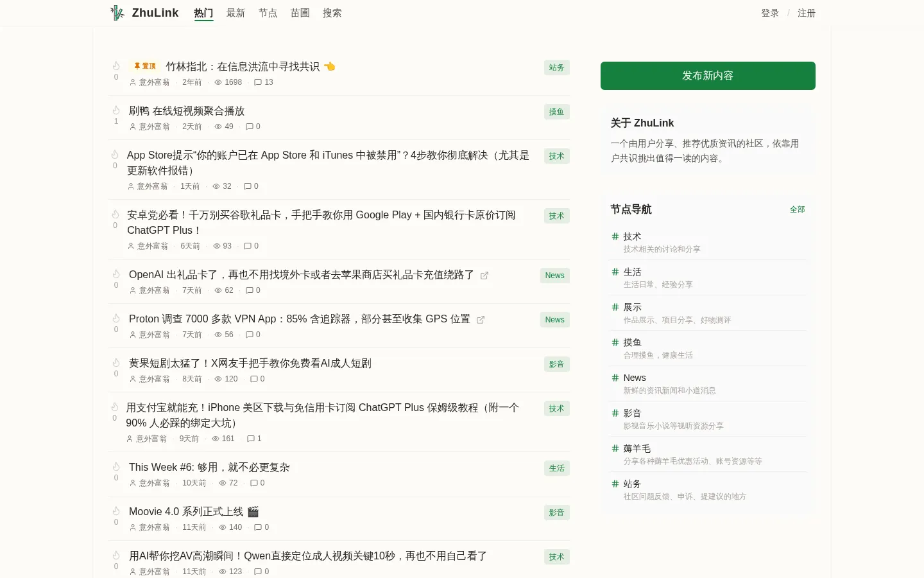
Task: Click the ZhuLink bamboo logo icon
Action: [117, 13]
